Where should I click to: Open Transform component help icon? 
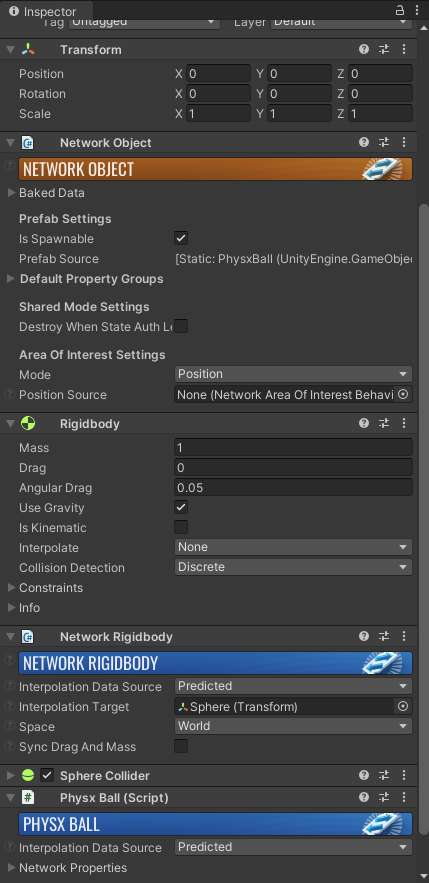coord(364,50)
